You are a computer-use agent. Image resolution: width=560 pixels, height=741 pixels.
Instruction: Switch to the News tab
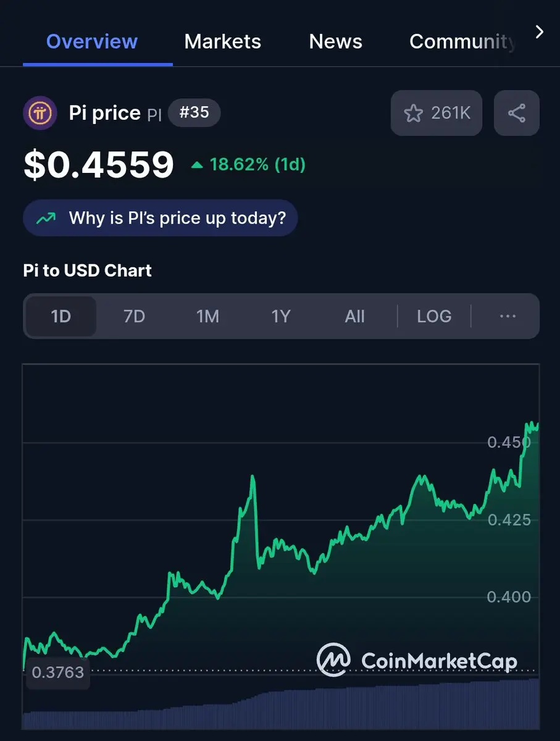tap(336, 41)
